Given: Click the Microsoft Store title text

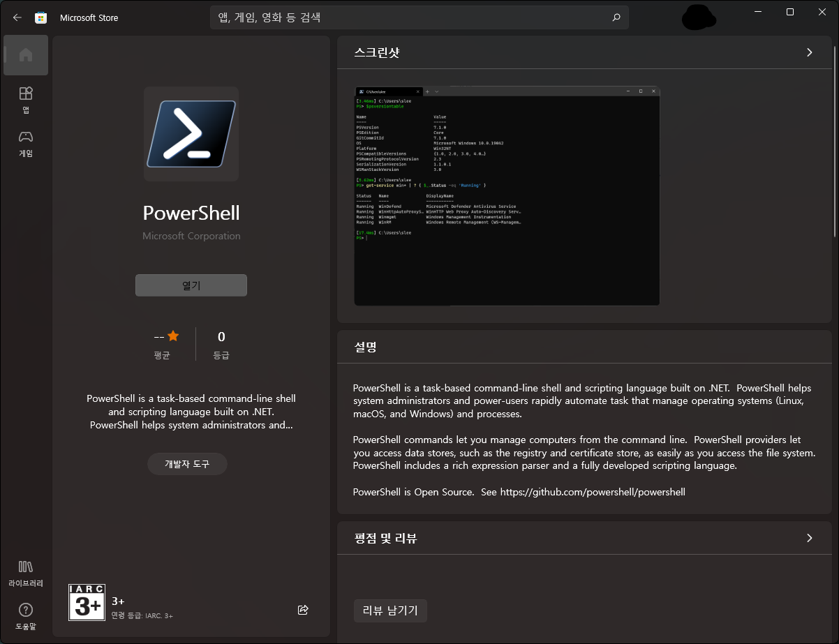Looking at the screenshot, I should pos(89,17).
